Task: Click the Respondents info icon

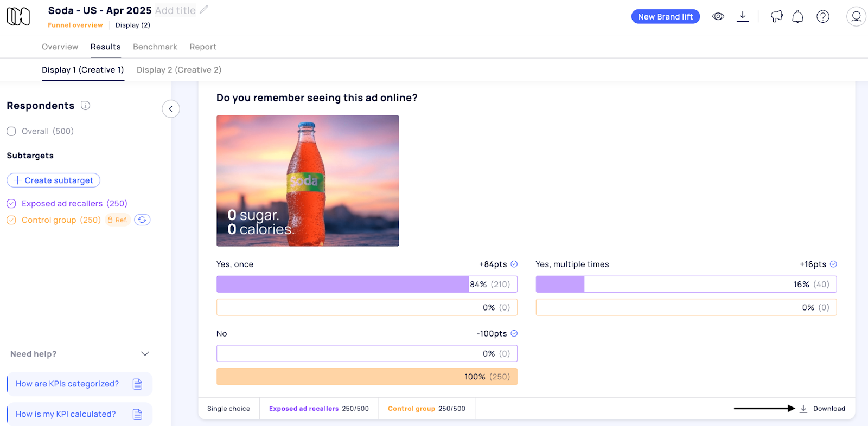Action: tap(85, 105)
